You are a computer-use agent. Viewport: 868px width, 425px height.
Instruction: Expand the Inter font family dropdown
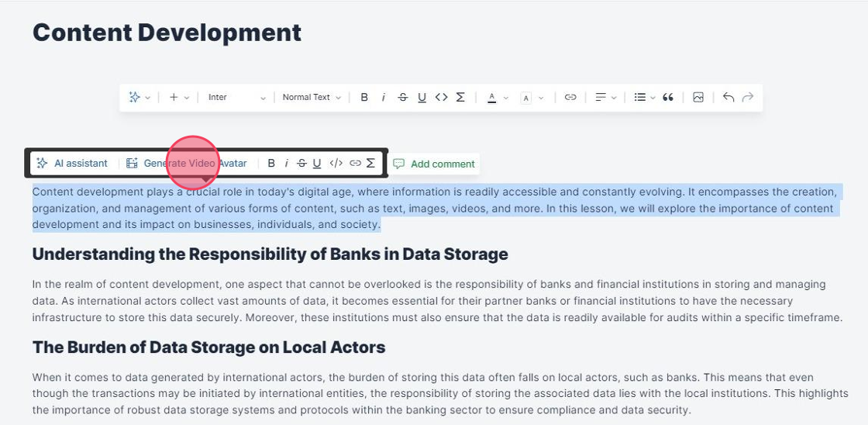[x=236, y=98]
